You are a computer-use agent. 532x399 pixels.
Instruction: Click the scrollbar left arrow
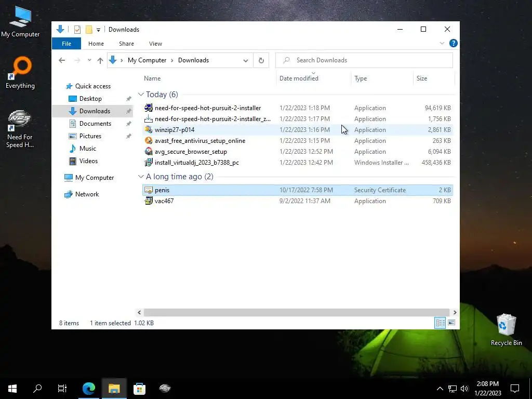[139, 312]
